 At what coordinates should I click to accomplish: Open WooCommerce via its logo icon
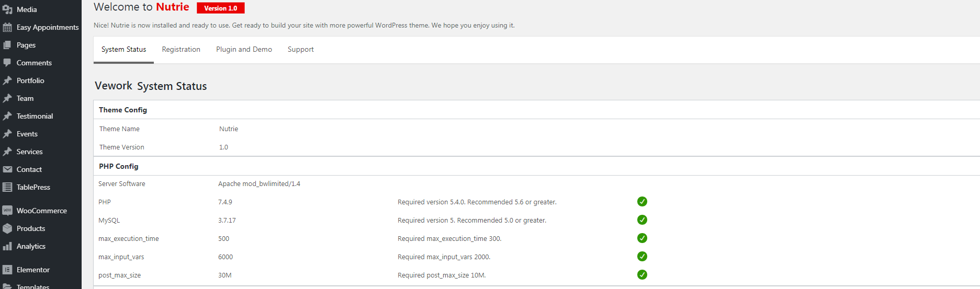point(7,211)
